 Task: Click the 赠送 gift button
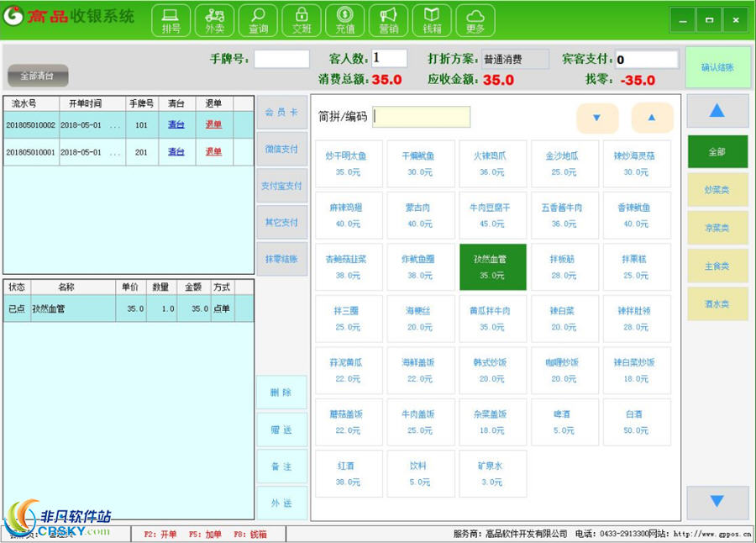point(281,429)
